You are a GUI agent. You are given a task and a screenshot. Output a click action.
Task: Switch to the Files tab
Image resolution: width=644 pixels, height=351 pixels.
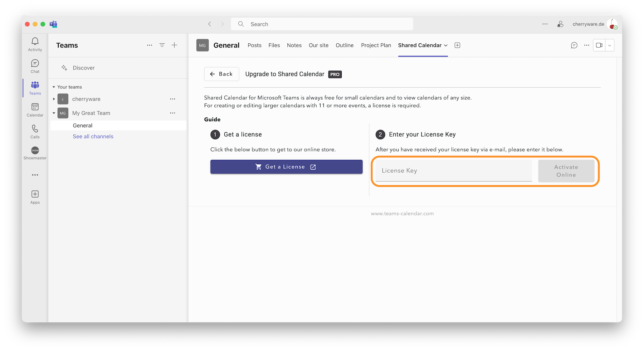coord(274,45)
